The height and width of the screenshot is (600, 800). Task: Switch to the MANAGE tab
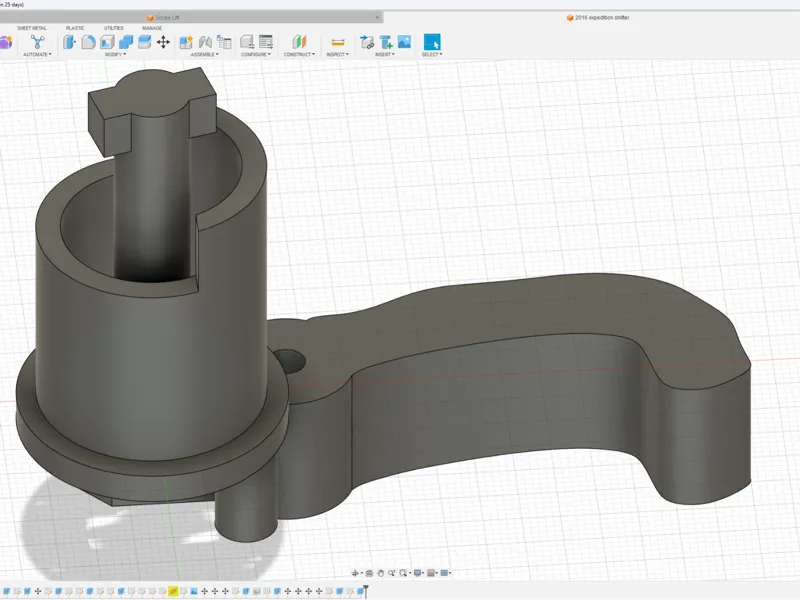(152, 28)
